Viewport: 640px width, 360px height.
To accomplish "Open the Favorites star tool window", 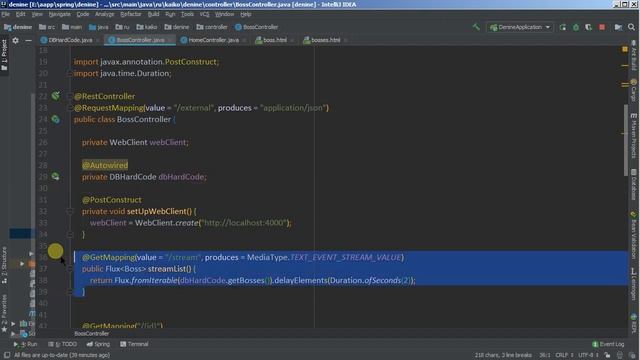I will pyautogui.click(x=4, y=313).
